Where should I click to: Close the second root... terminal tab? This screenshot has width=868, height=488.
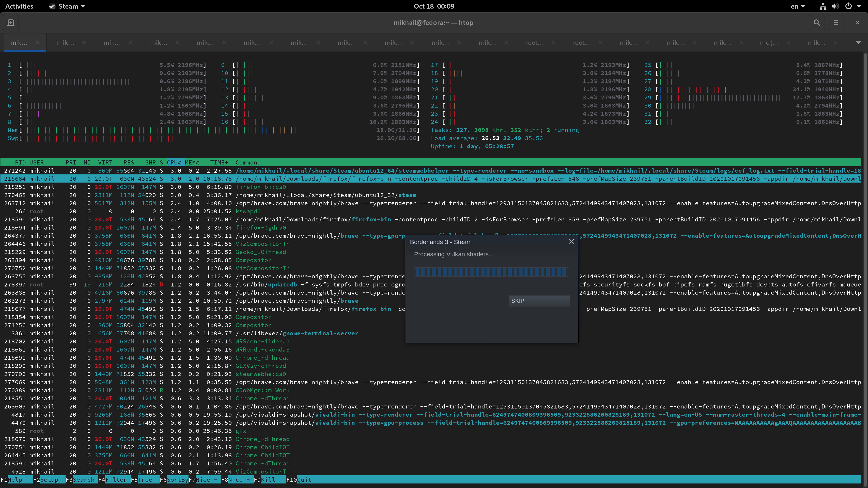tap(600, 42)
